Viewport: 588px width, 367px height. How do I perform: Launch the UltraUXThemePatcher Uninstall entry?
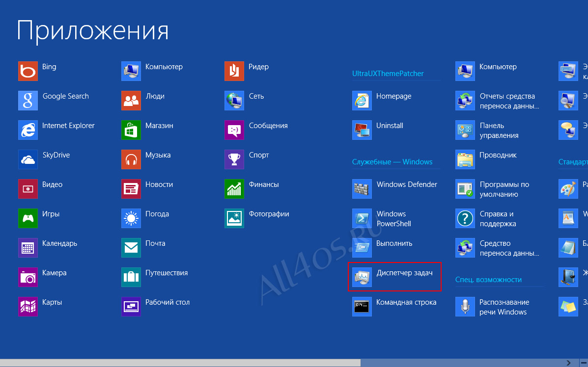[x=362, y=130]
